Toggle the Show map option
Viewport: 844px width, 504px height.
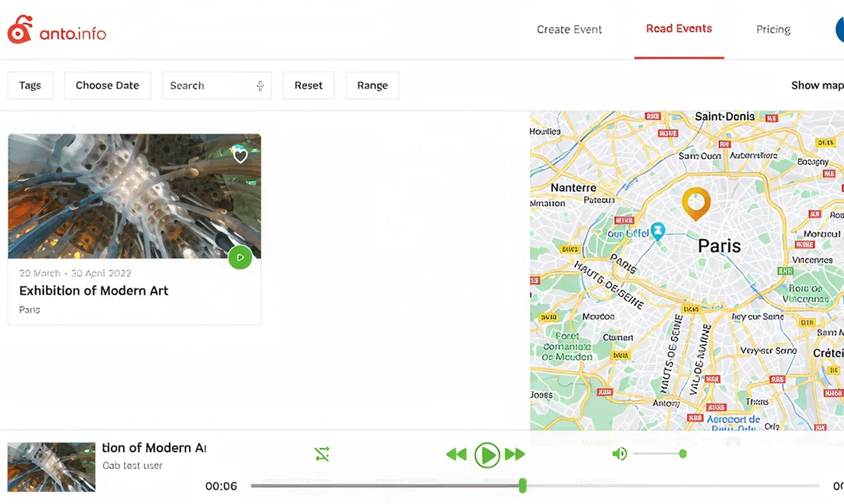click(817, 86)
